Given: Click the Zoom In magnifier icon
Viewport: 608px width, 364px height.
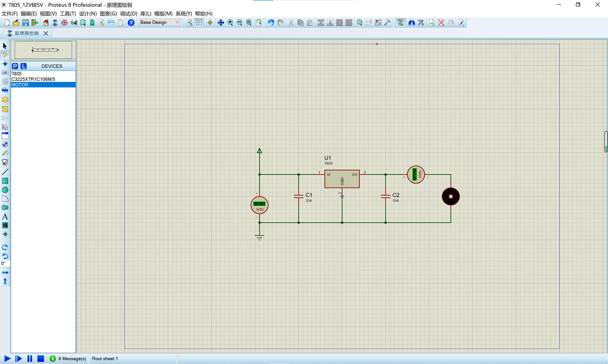Looking at the screenshot, I should (x=230, y=23).
